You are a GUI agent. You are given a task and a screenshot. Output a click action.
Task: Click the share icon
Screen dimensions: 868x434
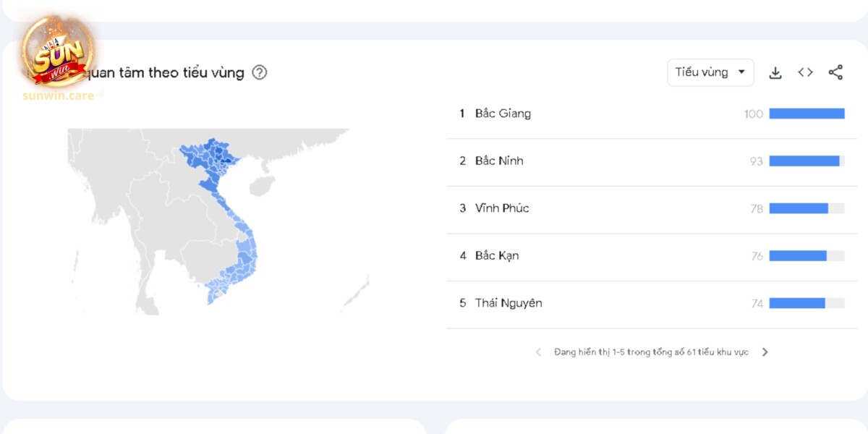[835, 72]
